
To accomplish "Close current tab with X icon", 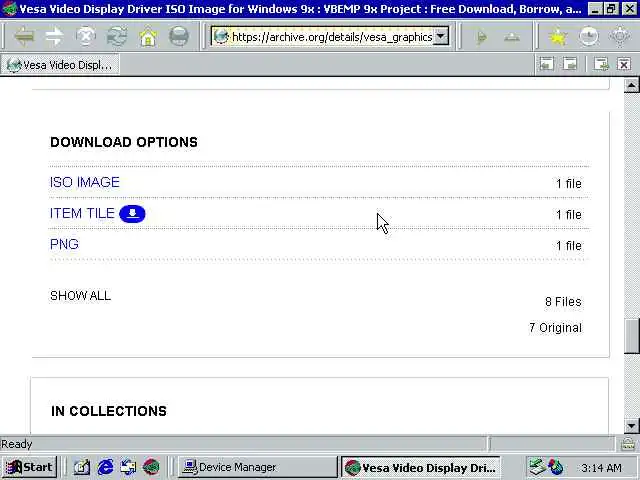I will point(624,64).
